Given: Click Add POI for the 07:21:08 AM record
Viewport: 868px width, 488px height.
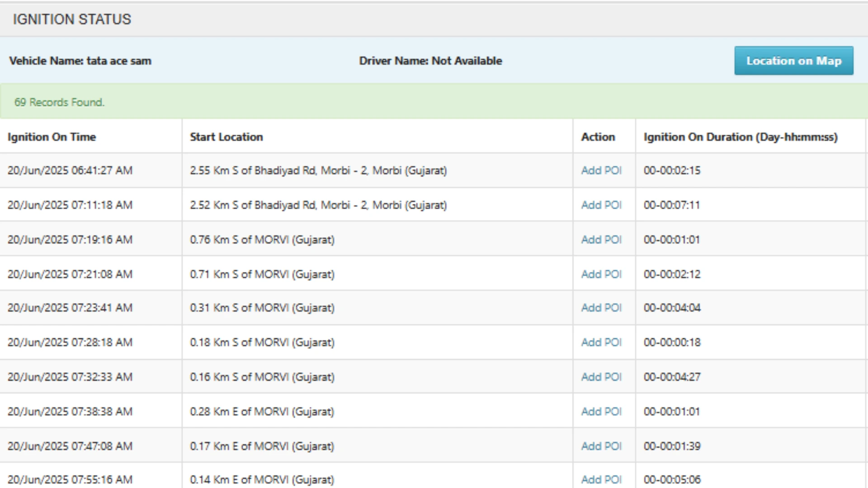Looking at the screenshot, I should (x=601, y=274).
